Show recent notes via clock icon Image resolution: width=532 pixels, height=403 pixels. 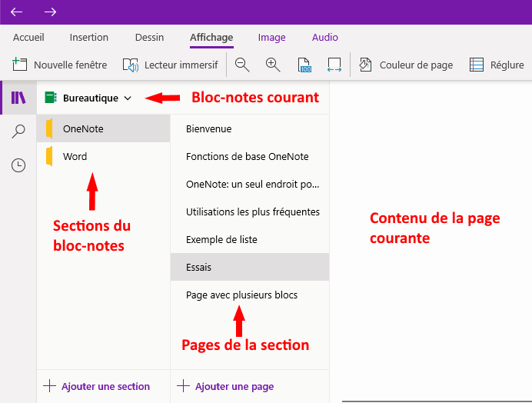tap(18, 165)
